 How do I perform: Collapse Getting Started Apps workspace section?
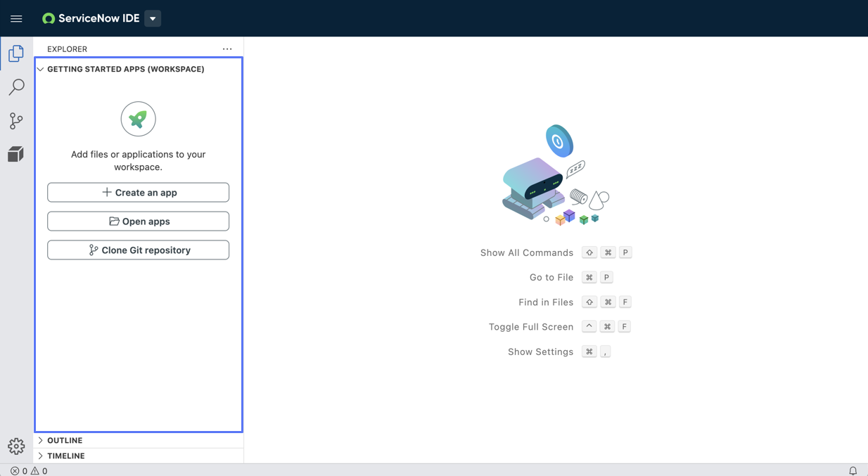(x=41, y=69)
